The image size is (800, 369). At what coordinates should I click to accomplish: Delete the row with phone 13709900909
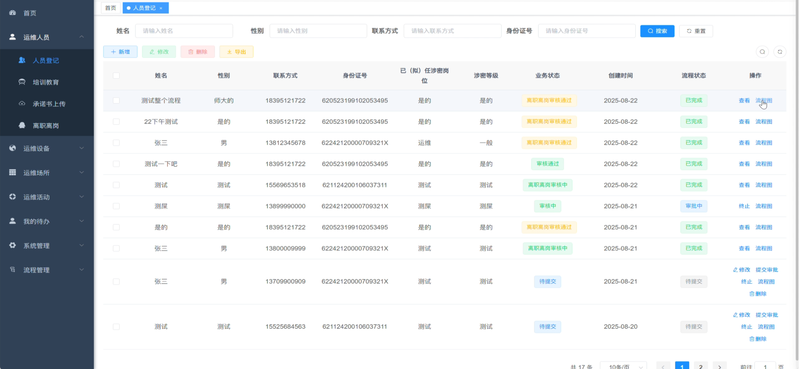(758, 294)
